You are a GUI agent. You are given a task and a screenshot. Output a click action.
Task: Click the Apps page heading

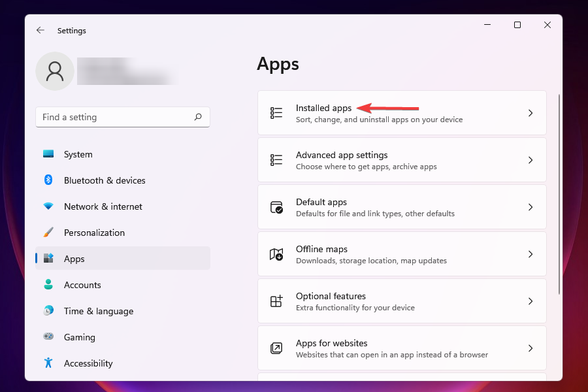coord(278,64)
